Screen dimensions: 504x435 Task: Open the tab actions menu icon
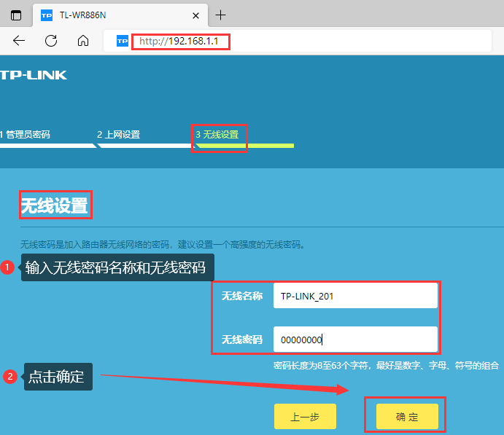click(15, 15)
